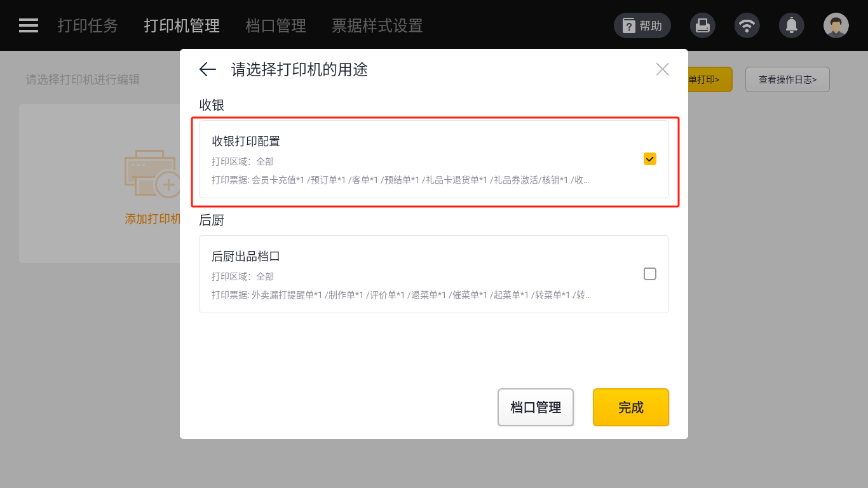Open the notification bell
Image resolution: width=868 pixels, height=488 pixels.
coord(791,25)
